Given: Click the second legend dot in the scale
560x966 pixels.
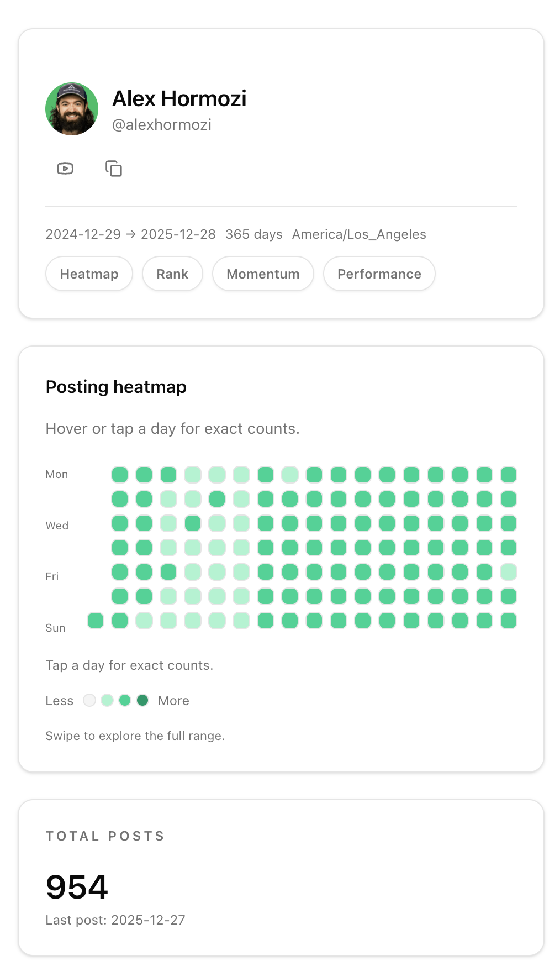Looking at the screenshot, I should click(107, 700).
